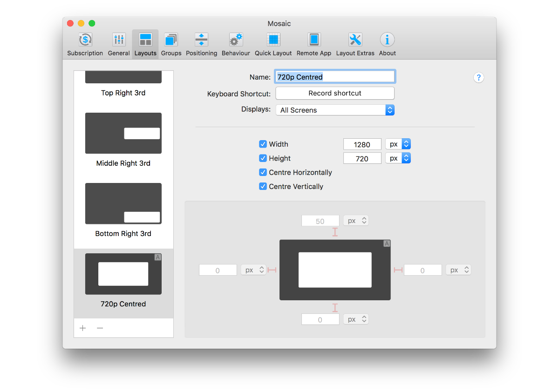The height and width of the screenshot is (392, 559).
Task: Open the Positioning pane
Action: point(201,45)
